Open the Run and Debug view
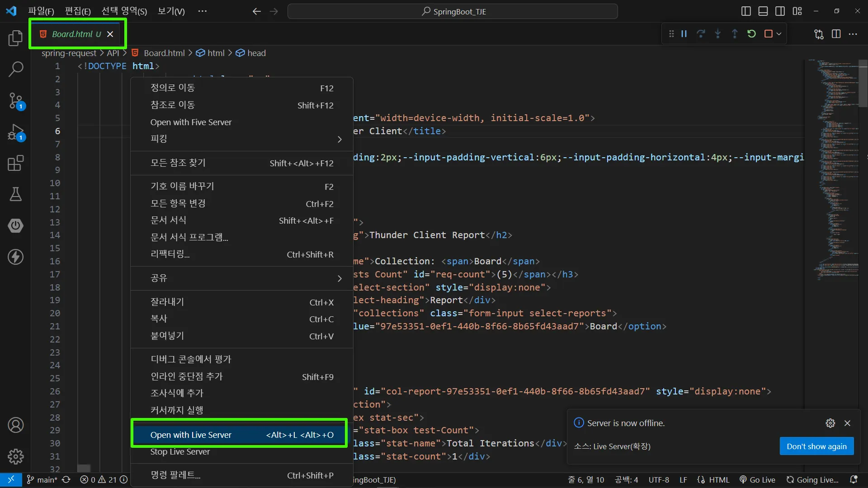This screenshot has height=488, width=868. (x=15, y=132)
